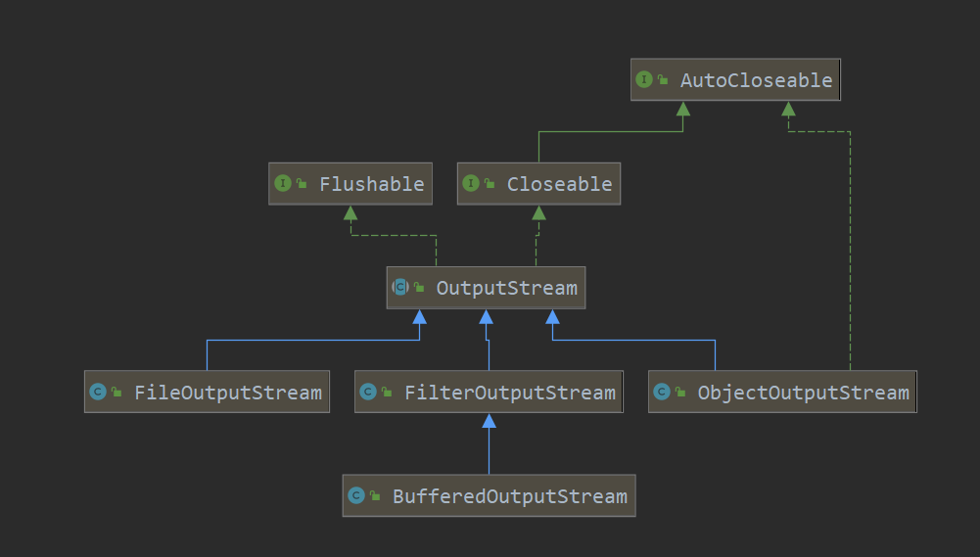Select the ObjectOutputStream node label
The width and height of the screenshot is (980, 557).
click(803, 393)
